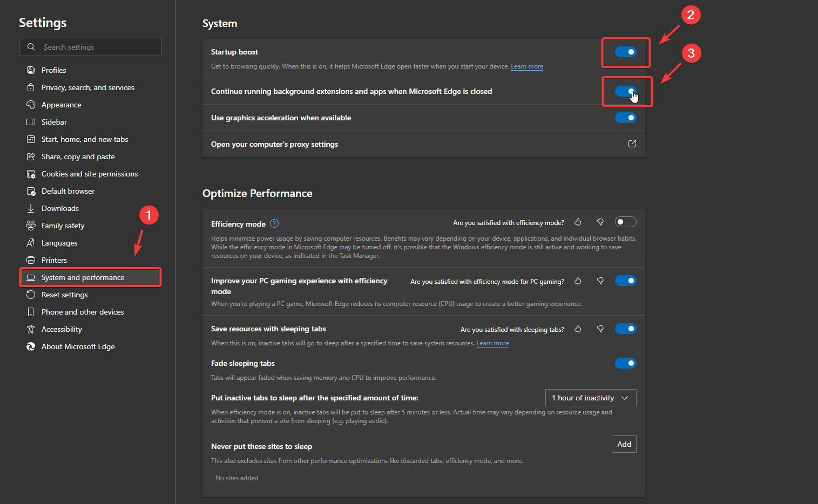Viewport: 818px width, 504px height.
Task: Click thumbs up for sleeping tabs
Action: pos(578,329)
